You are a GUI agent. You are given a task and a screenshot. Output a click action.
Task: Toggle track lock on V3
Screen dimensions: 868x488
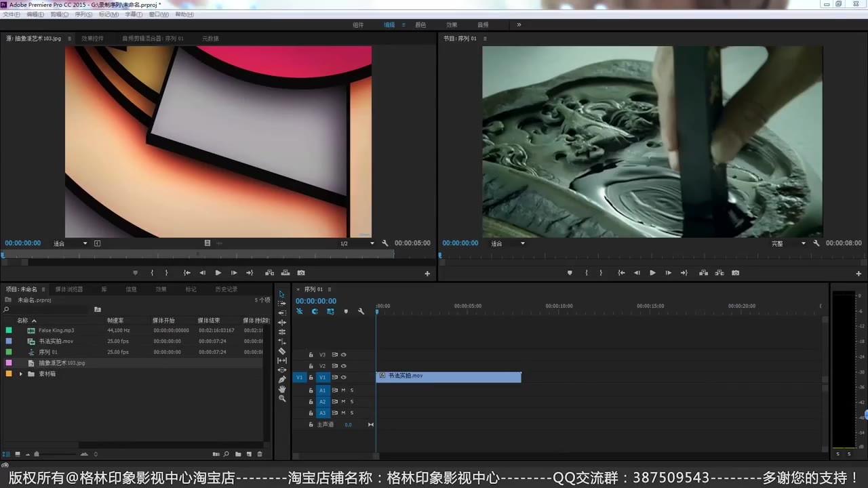[311, 354]
